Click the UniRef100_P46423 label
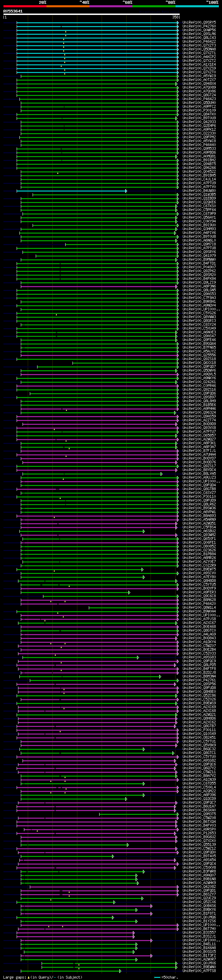The width and height of the screenshot is (222, 980). point(199,99)
